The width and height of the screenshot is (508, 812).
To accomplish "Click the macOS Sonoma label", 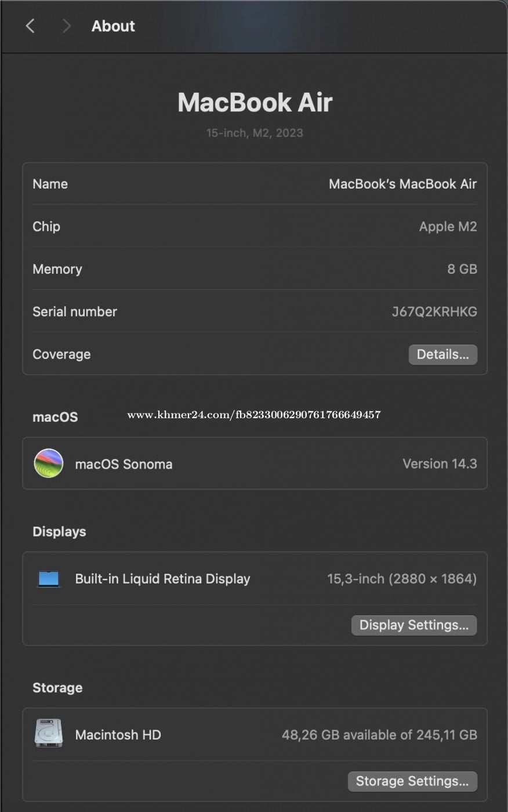I will [x=124, y=465].
